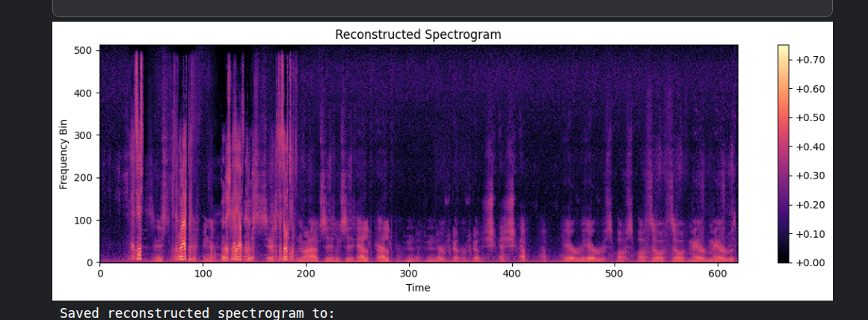The height and width of the screenshot is (320, 868).
Task: Select the 'Saved reconstructed spectrogram to:' output text
Action: click(197, 313)
